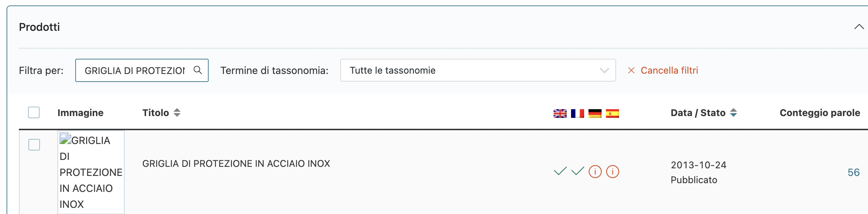Screen dimensions: 868x214
Task: Click the Spanish translation info icon
Action: pyautogui.click(x=612, y=172)
